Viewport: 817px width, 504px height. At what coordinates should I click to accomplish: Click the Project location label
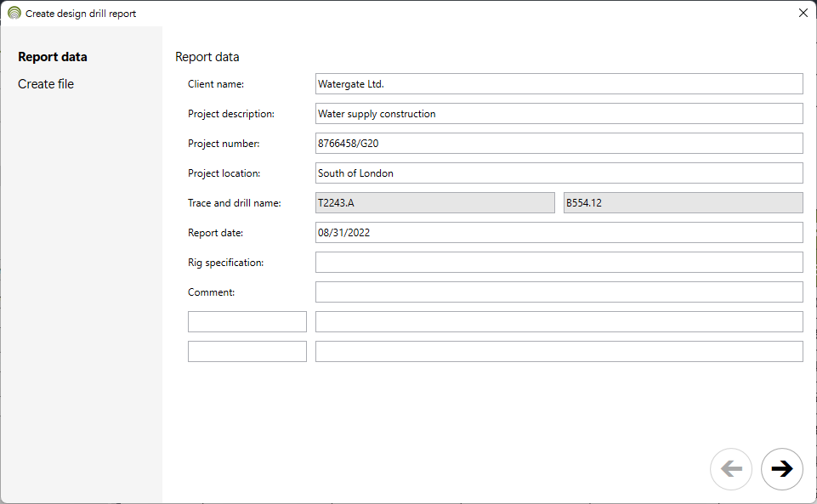coord(224,173)
